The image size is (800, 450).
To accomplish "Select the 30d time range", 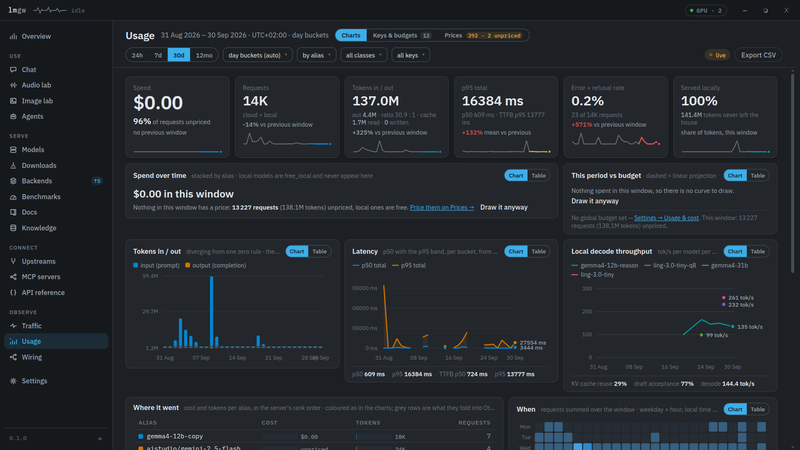I will coord(179,55).
